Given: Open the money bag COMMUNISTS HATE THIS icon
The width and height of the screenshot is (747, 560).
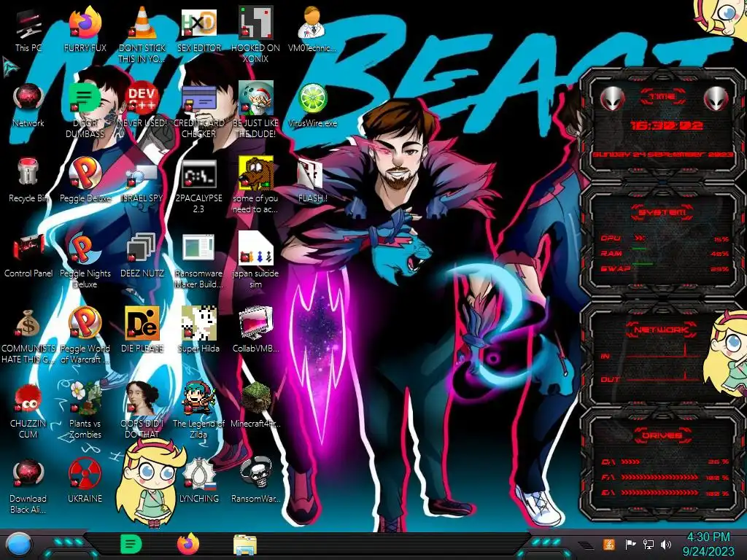Looking at the screenshot, I should click(x=28, y=336).
